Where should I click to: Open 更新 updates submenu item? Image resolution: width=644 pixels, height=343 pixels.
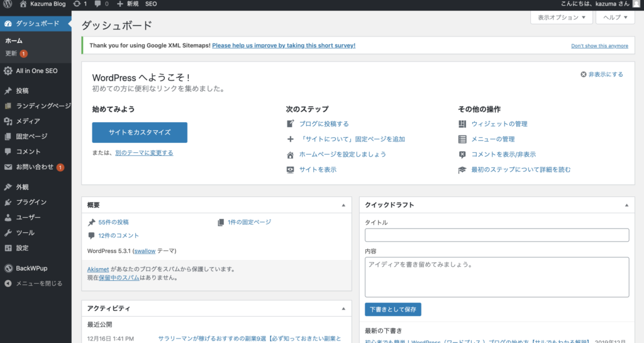coord(16,53)
